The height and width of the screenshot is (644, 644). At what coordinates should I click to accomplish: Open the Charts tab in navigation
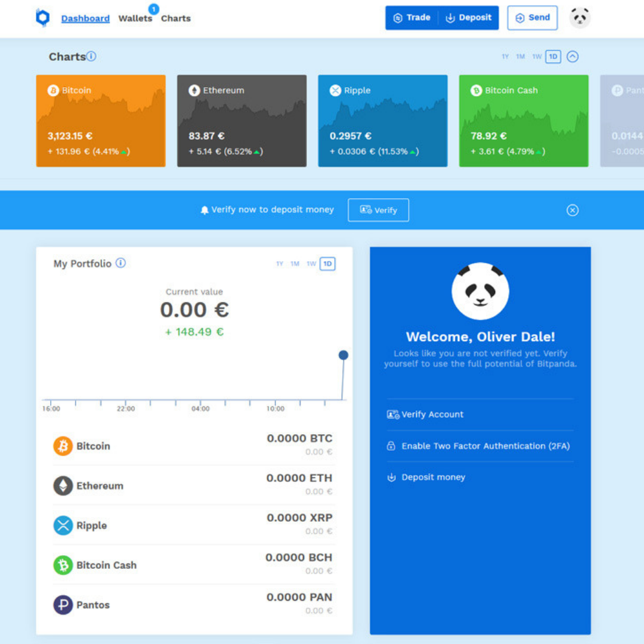176,18
